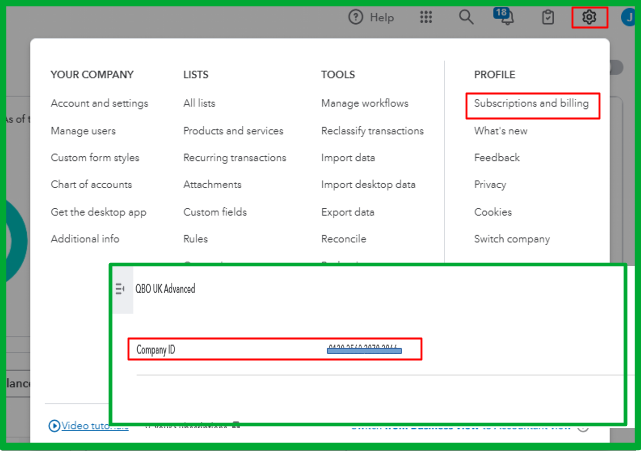
Task: Open Feedback under Profile
Action: tap(497, 158)
